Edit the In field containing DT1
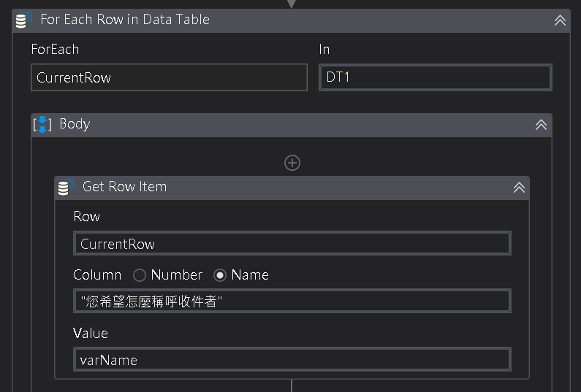Viewport: 581px width, 392px height. point(436,77)
